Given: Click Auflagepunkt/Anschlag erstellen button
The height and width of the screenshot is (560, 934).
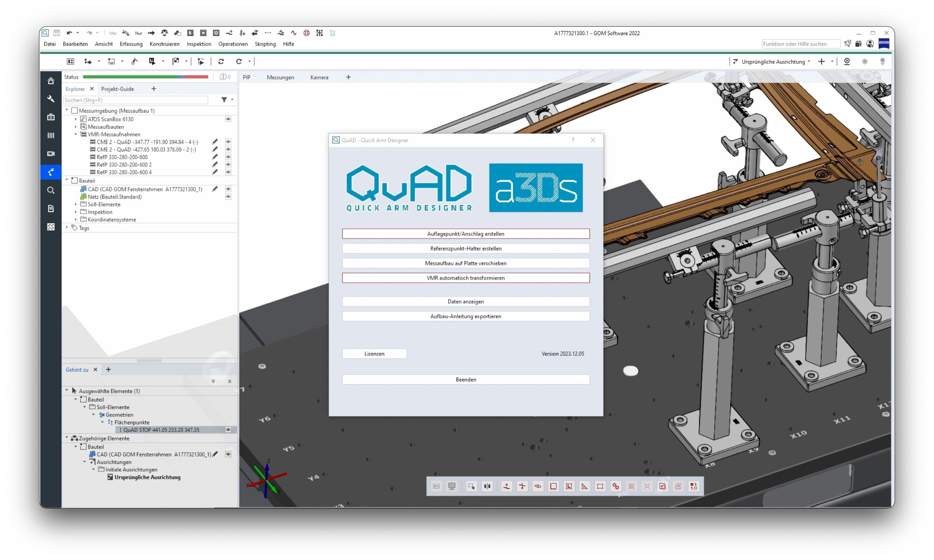Looking at the screenshot, I should coord(466,234).
